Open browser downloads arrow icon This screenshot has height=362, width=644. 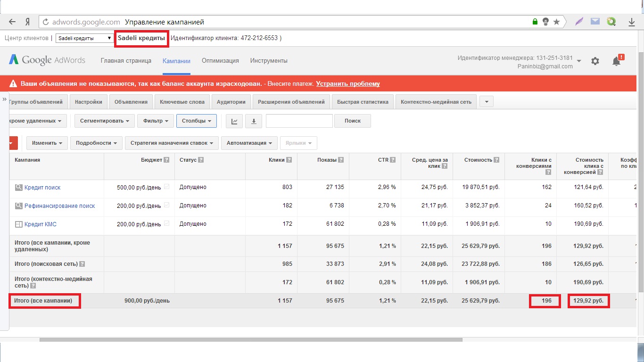tap(632, 22)
